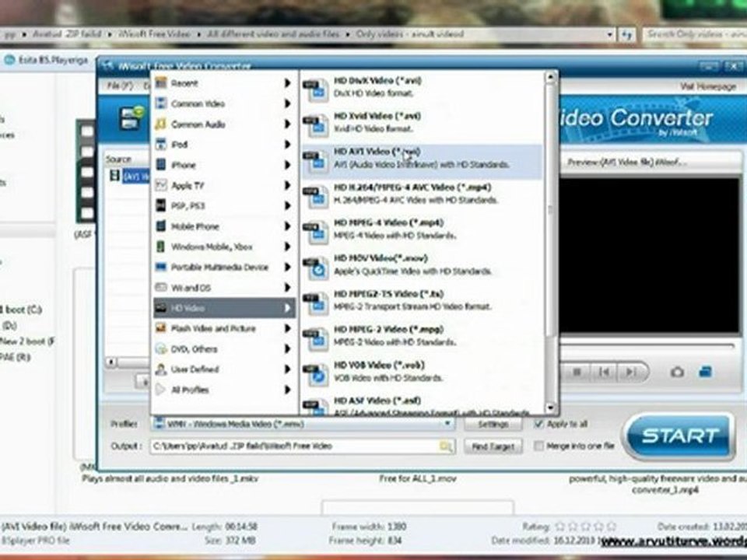Expand the Common Audio submenu arrow
Screen dimensions: 747x560
tap(287, 124)
